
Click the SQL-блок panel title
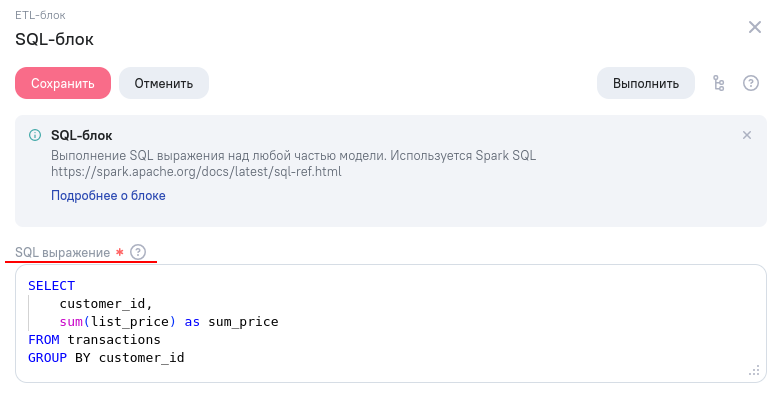click(54, 39)
